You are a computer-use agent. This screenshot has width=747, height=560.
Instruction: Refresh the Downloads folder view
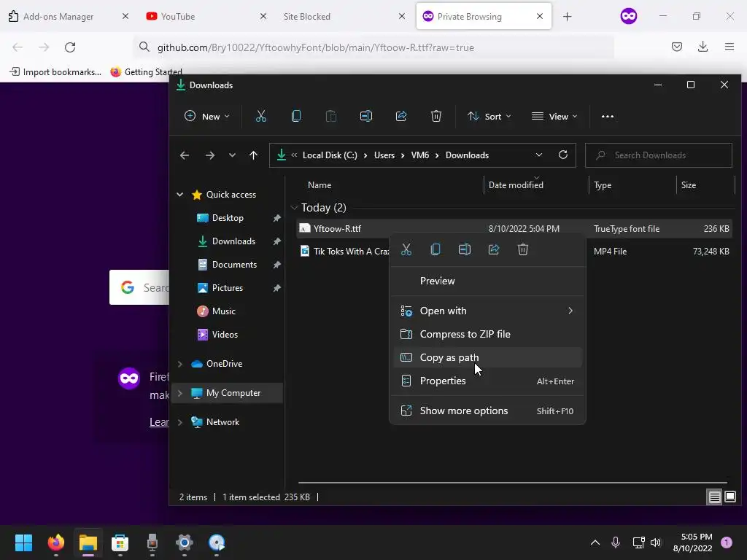click(x=563, y=155)
